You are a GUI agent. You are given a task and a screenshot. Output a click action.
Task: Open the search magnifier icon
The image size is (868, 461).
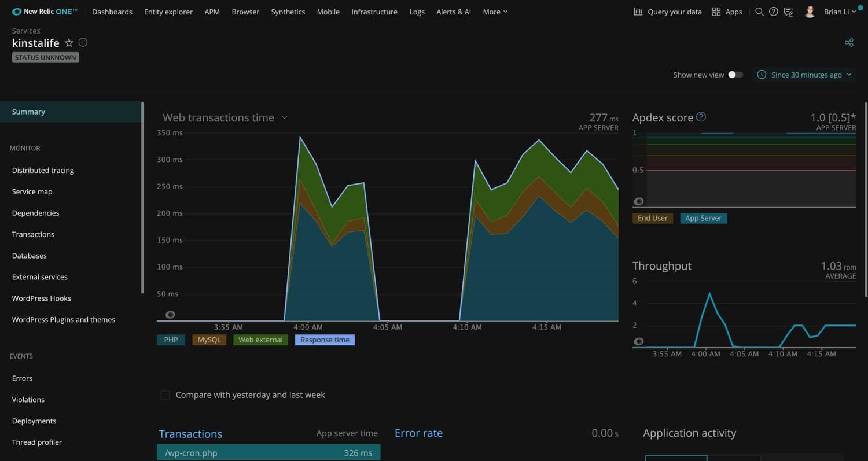click(x=759, y=12)
